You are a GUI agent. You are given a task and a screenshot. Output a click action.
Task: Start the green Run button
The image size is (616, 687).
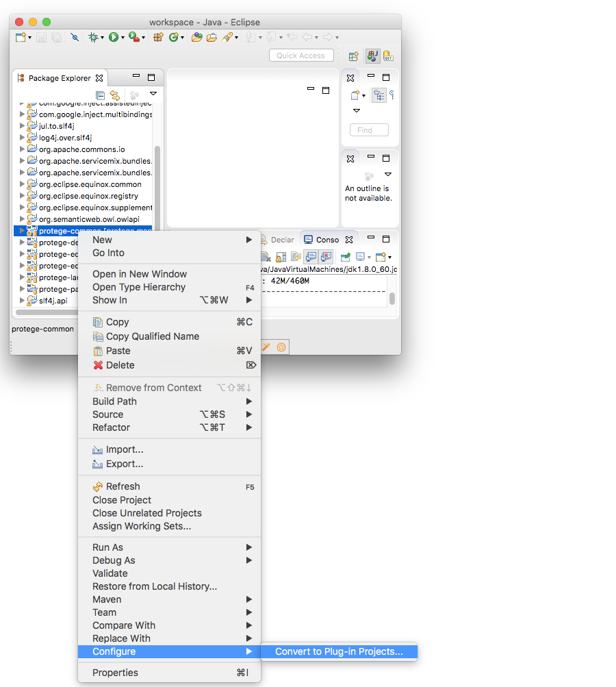114,37
